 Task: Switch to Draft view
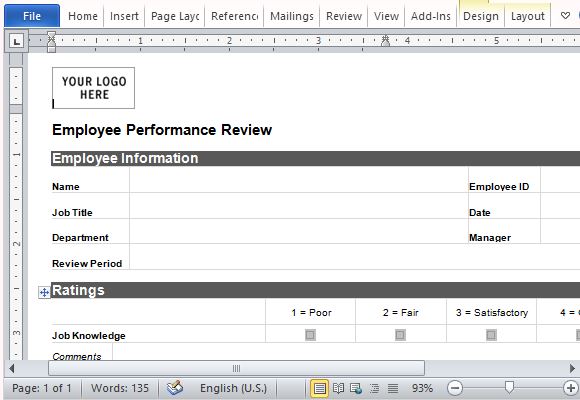tap(393, 389)
